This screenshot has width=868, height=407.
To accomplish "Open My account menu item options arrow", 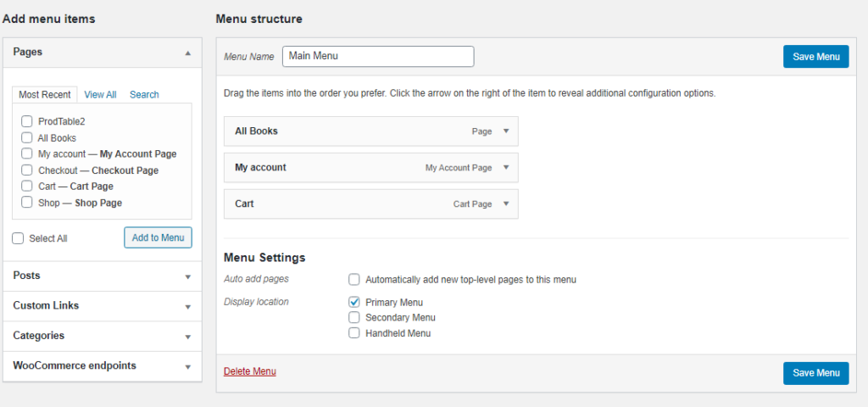I will point(505,167).
